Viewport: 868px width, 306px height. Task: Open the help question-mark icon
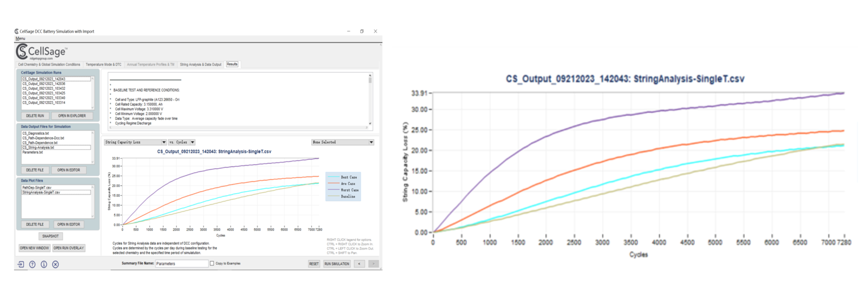pos(33,264)
